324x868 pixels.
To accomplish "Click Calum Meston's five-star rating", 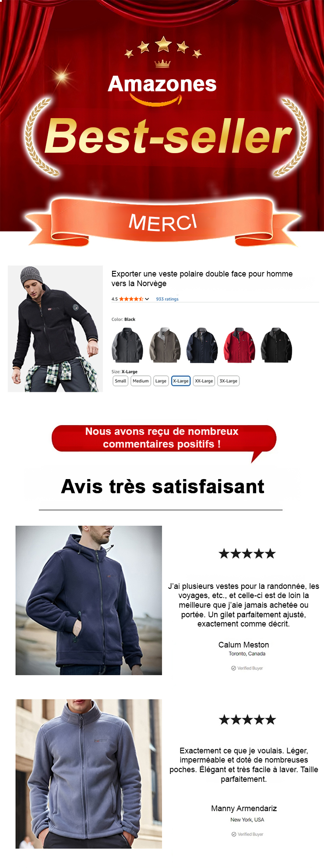I will (x=247, y=553).
